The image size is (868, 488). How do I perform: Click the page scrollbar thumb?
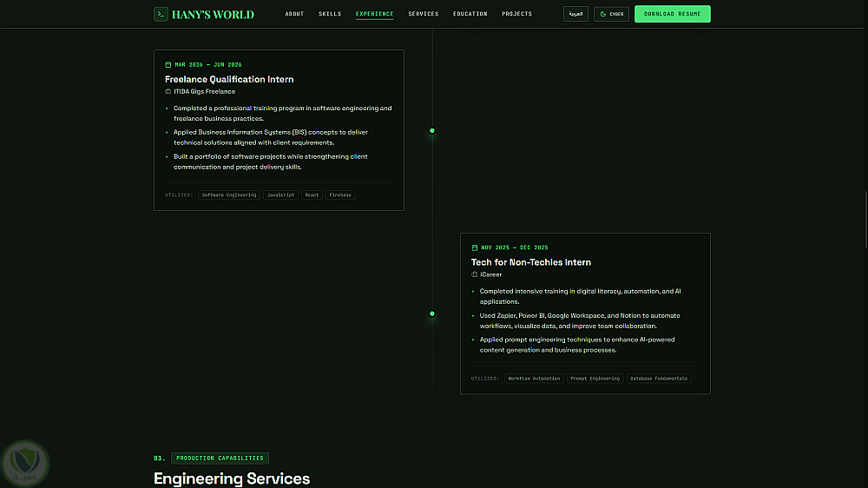(x=865, y=220)
